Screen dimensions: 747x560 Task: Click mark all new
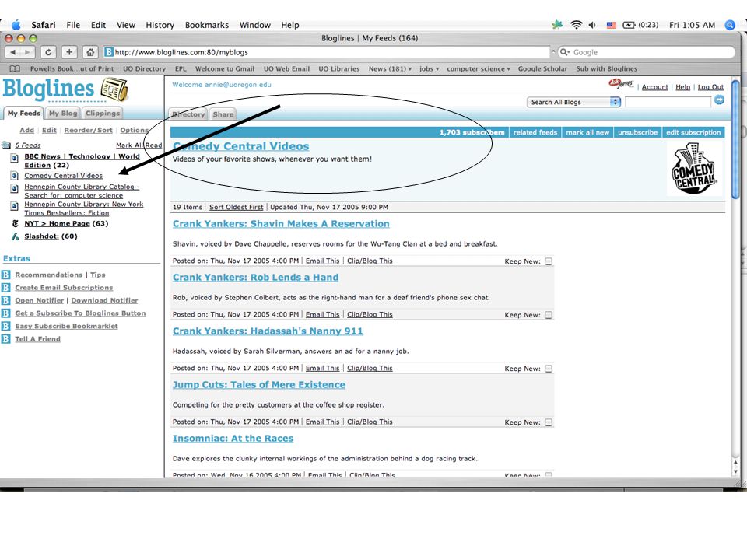(x=587, y=132)
